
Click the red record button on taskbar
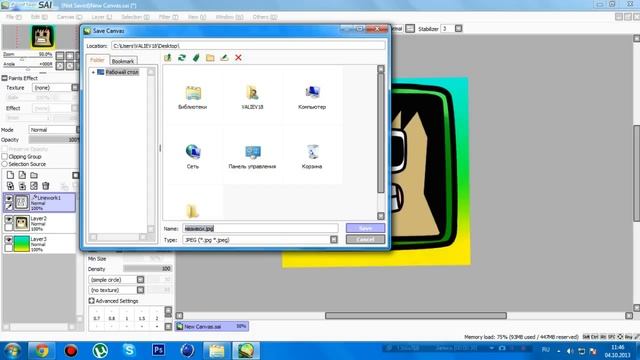71,351
